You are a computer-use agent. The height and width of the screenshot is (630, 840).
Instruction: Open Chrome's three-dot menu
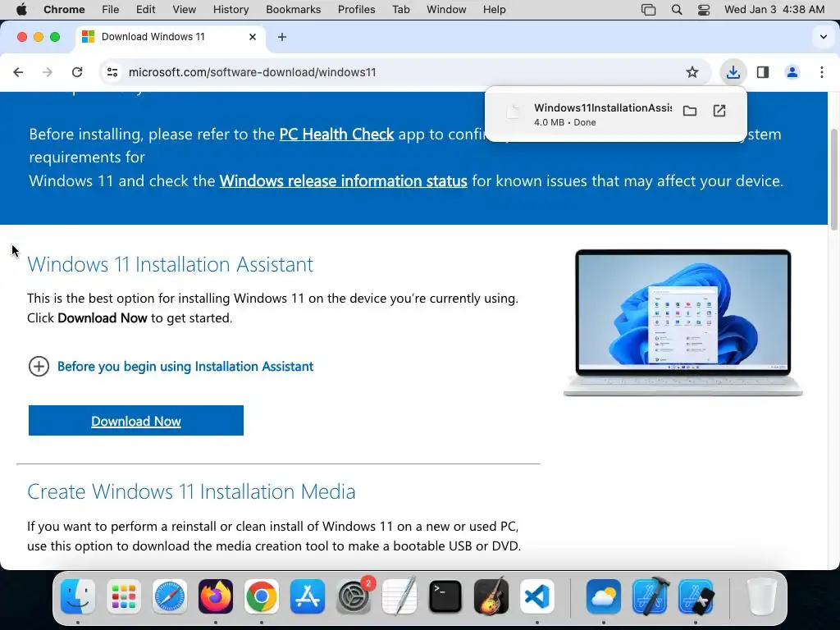(x=822, y=72)
